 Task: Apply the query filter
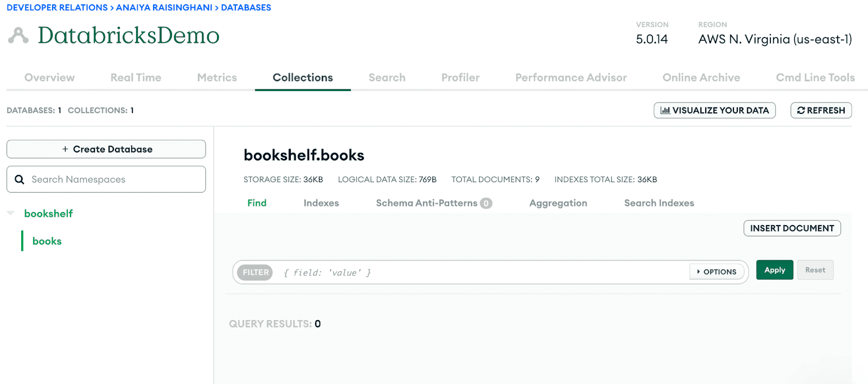(774, 270)
